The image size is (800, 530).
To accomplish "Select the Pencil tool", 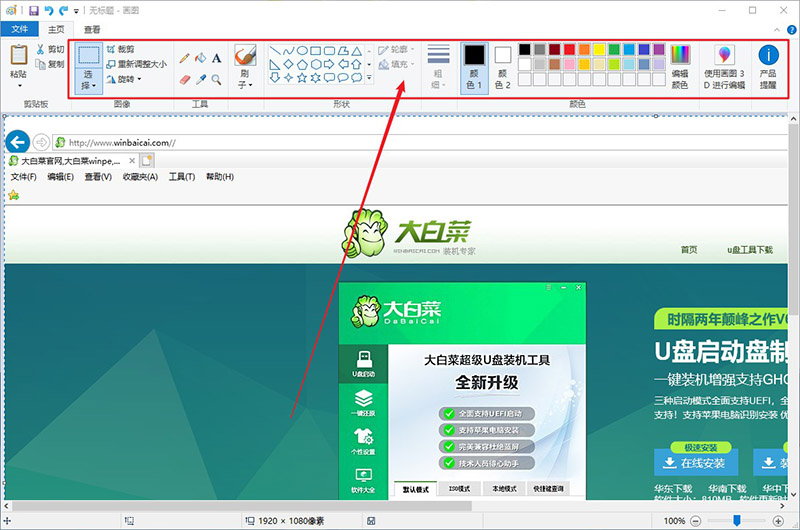I will [x=184, y=58].
